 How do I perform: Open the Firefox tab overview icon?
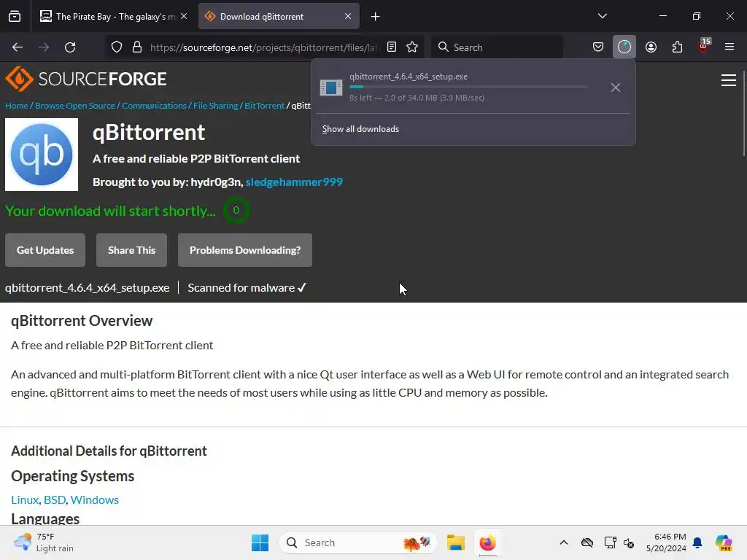coord(15,17)
